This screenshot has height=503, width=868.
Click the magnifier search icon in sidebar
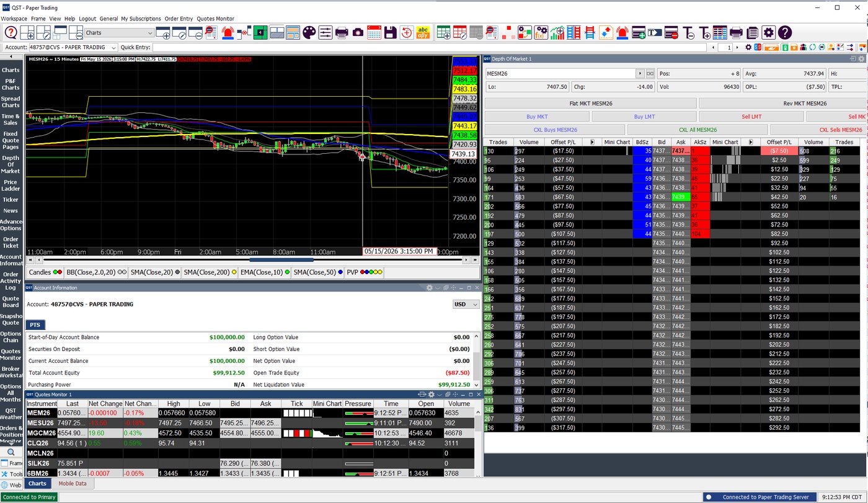click(x=11, y=452)
